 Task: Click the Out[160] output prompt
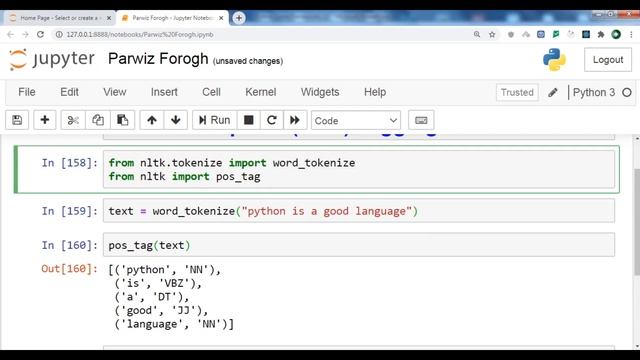(x=69, y=269)
